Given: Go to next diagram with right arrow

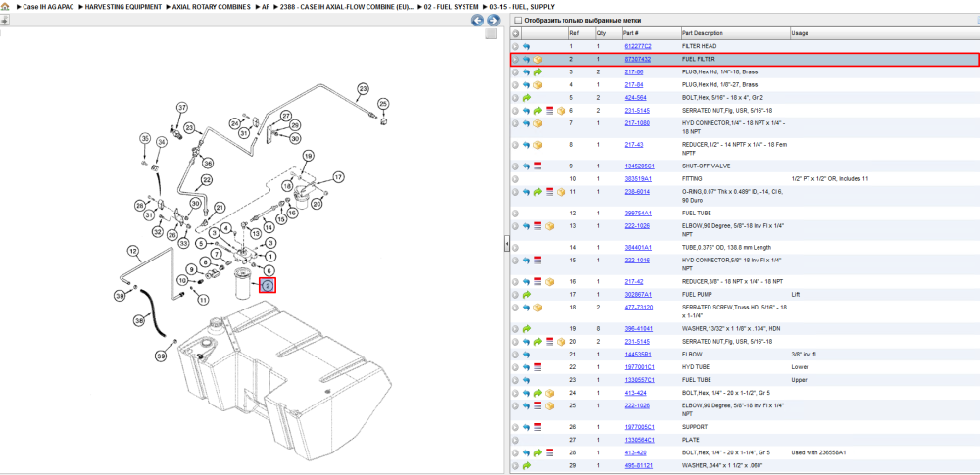Looking at the screenshot, I should pos(493,20).
